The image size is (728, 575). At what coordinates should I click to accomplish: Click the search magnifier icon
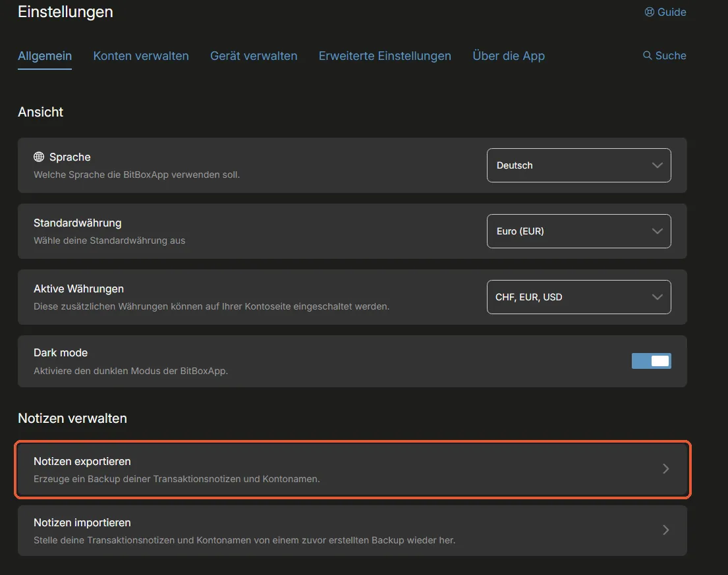tap(647, 56)
